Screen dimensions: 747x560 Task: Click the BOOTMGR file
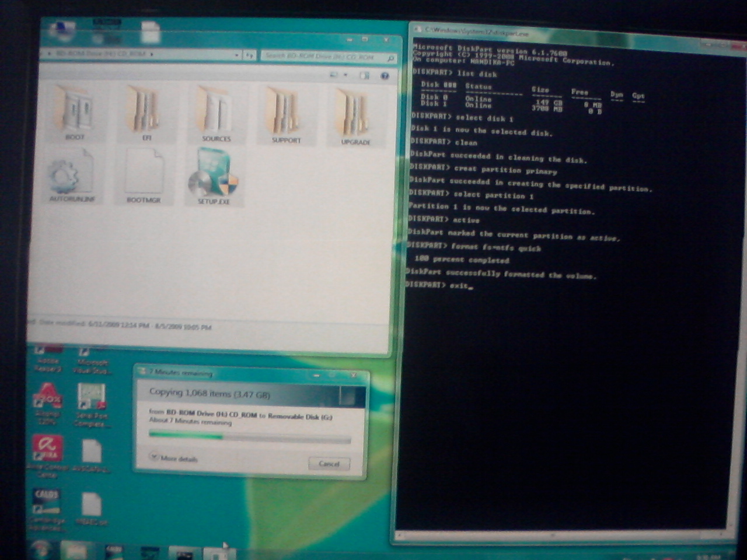144,176
